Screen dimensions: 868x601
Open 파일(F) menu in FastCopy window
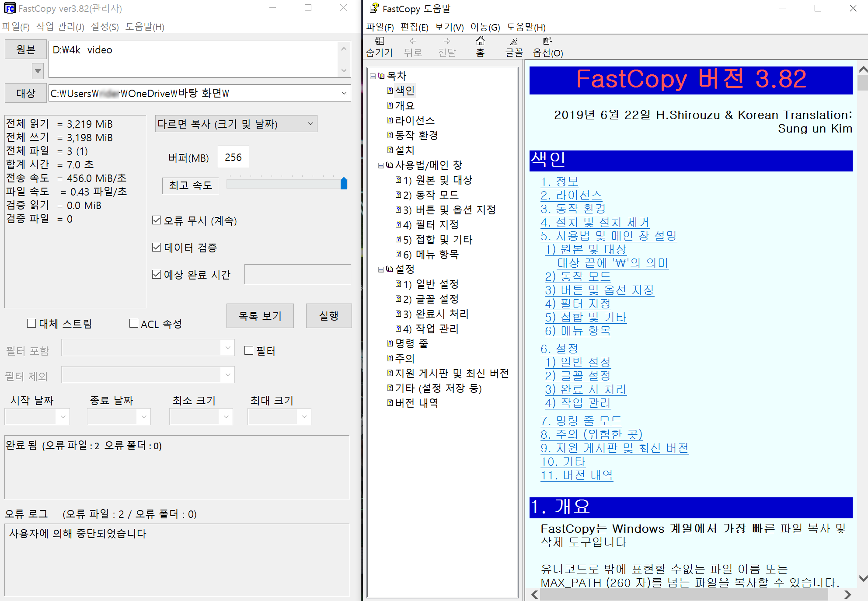[16, 27]
